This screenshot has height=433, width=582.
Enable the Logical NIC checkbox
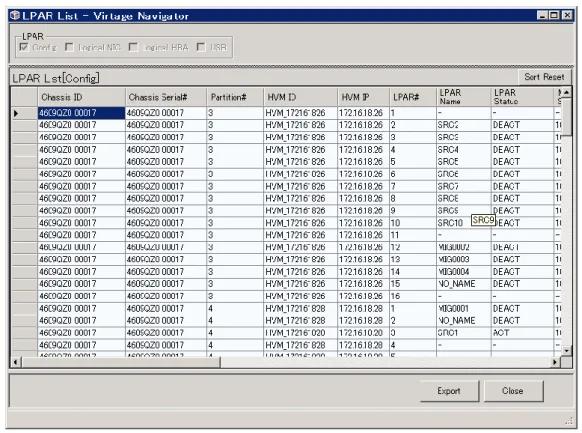pyautogui.click(x=69, y=47)
